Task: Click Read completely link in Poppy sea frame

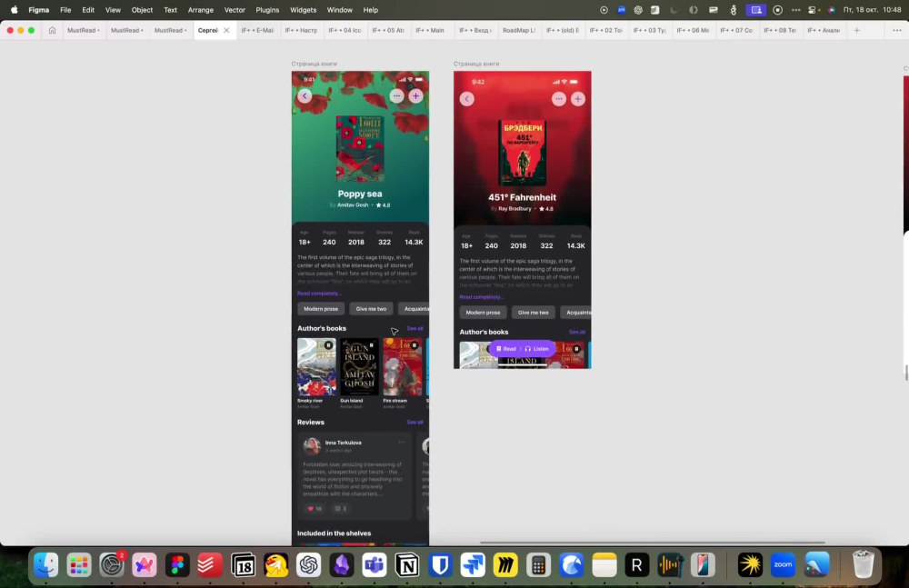Action: [x=319, y=294]
